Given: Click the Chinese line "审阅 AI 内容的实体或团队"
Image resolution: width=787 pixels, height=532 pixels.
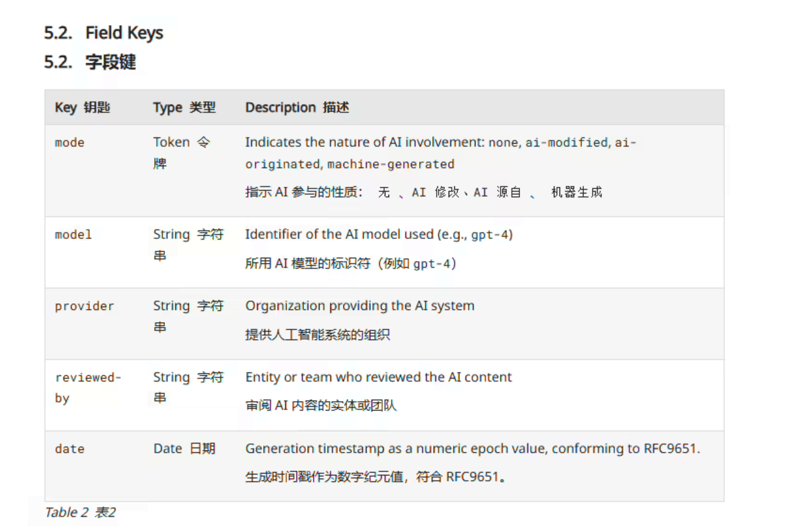Looking at the screenshot, I should pos(321,406).
